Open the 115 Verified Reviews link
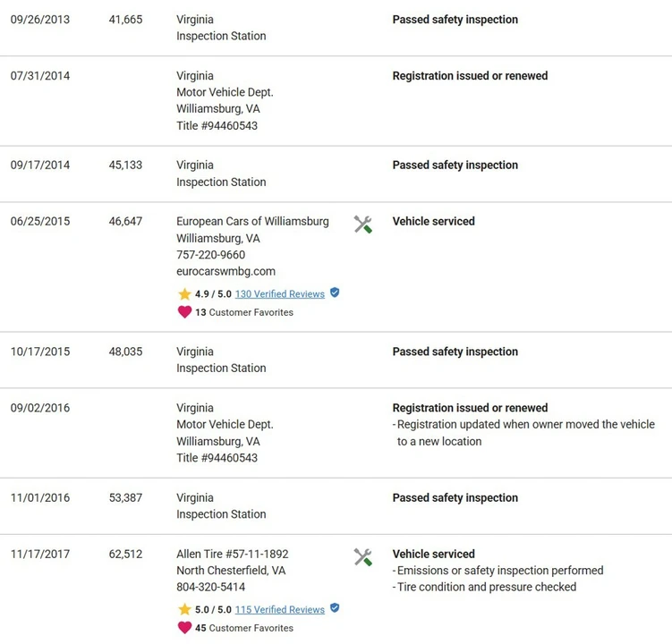This screenshot has height=644, width=672. click(x=280, y=609)
